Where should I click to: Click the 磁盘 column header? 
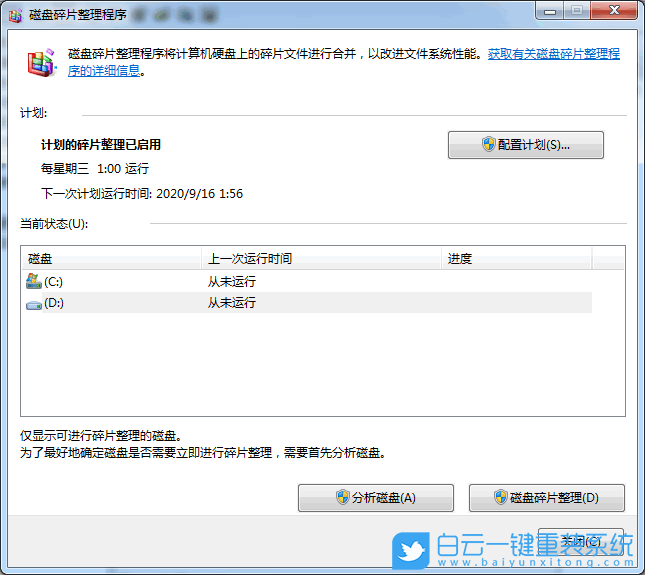[111, 259]
